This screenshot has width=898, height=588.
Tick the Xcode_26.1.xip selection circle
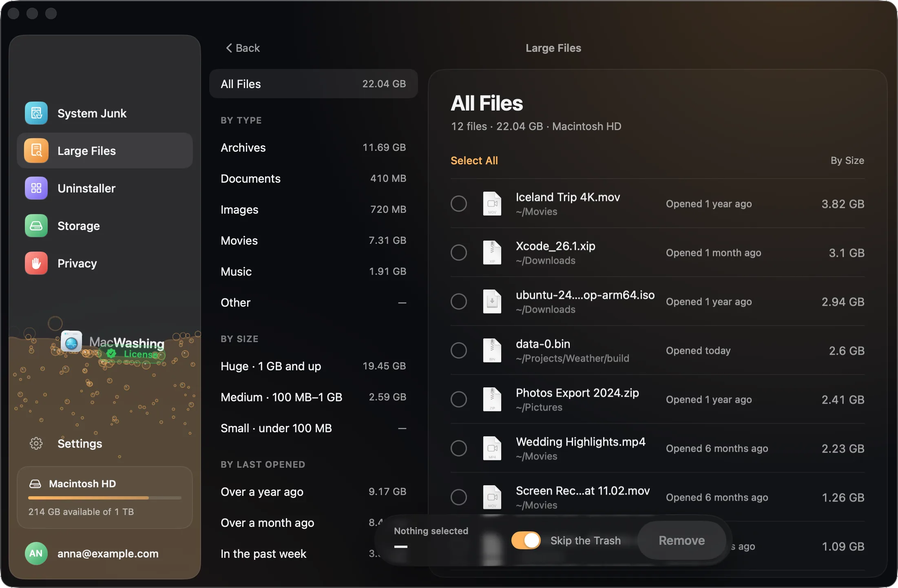[x=459, y=252]
